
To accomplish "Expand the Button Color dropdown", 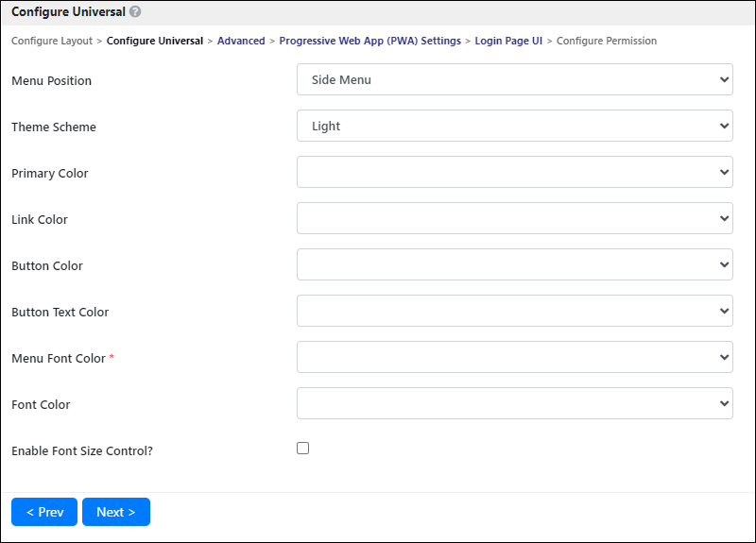I will point(514,264).
